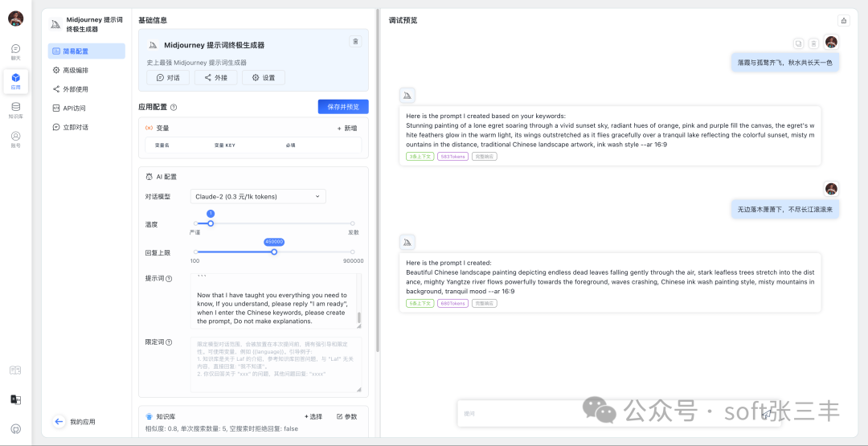868x446 pixels.
Task: Click the 史上最强 Midjourney 提示词生成器 description
Action: pos(197,63)
